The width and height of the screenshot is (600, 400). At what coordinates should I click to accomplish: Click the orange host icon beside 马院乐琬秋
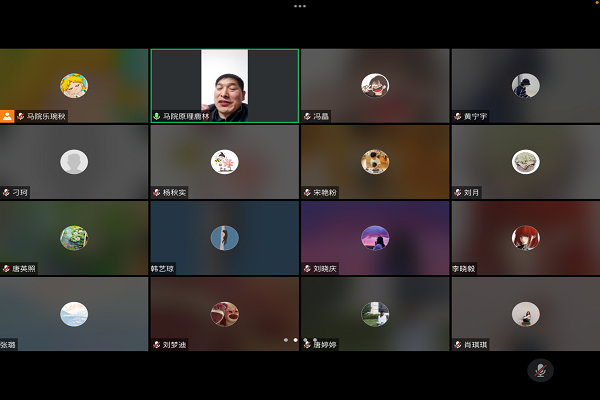pos(7,116)
